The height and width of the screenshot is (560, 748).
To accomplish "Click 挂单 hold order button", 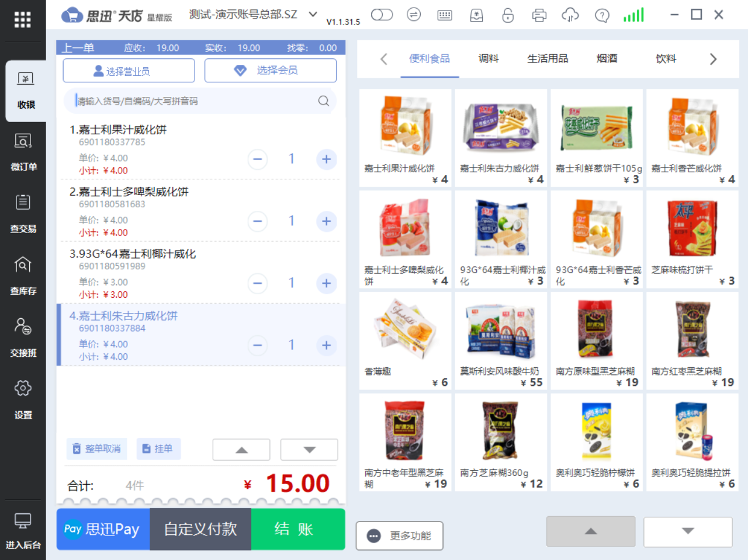I will click(x=158, y=448).
